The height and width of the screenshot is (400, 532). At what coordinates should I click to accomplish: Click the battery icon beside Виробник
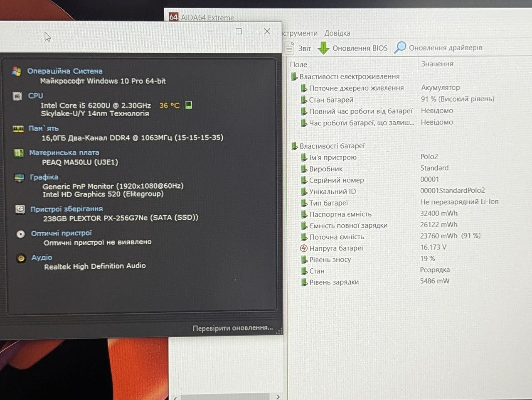[304, 169]
